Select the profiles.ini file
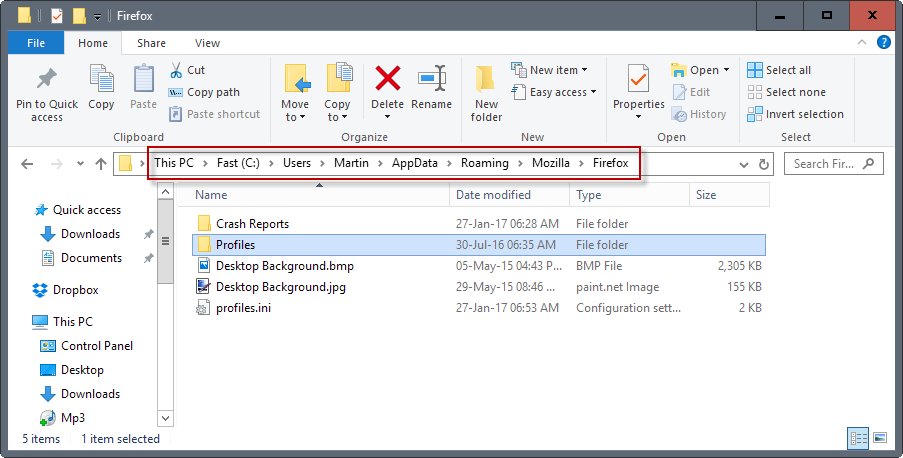Image resolution: width=903 pixels, height=458 pixels. [479, 308]
